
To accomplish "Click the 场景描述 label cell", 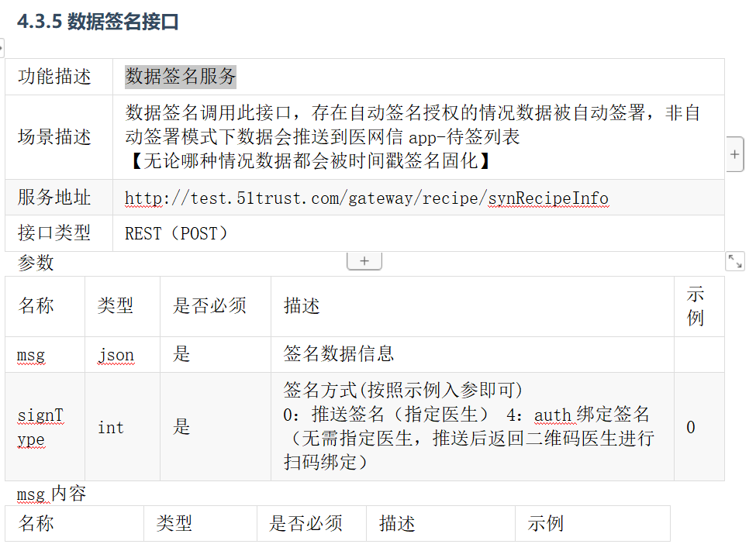I will (54, 137).
